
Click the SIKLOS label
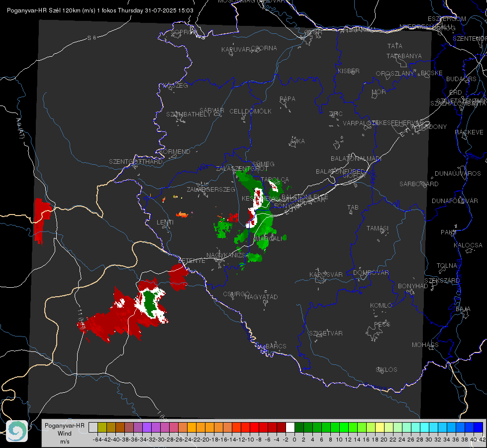click(387, 370)
